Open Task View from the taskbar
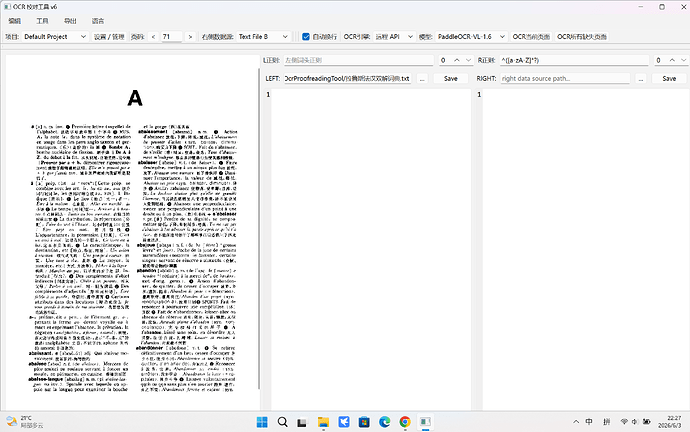 [302, 422]
